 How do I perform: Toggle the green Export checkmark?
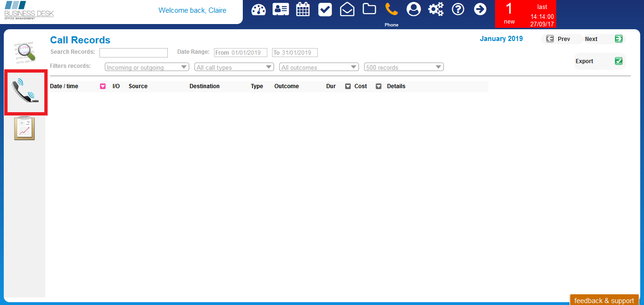coord(619,61)
